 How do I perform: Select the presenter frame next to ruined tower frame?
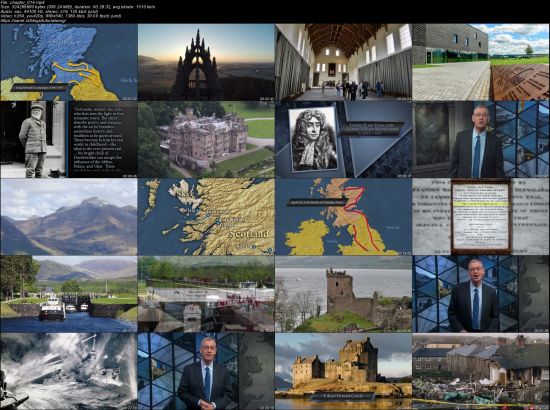tap(481, 294)
